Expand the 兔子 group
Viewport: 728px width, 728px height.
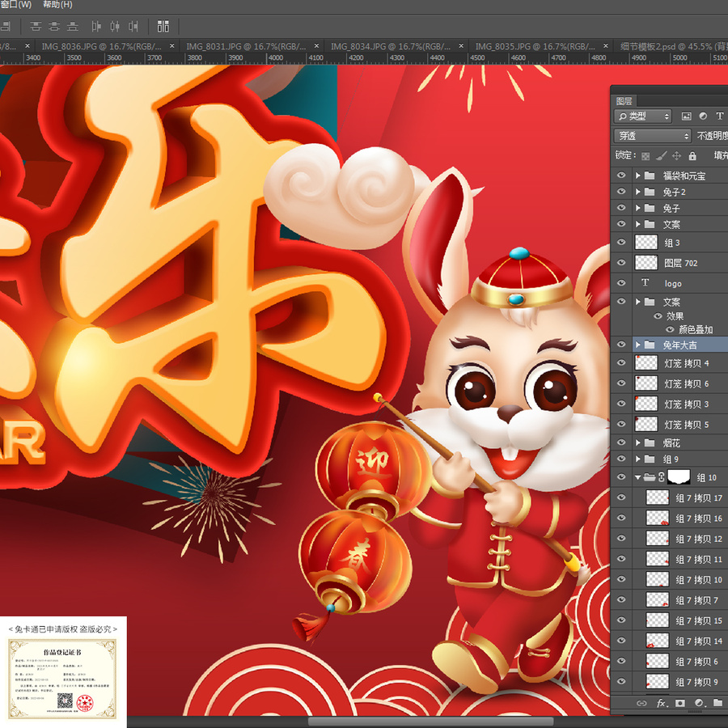tap(638, 208)
